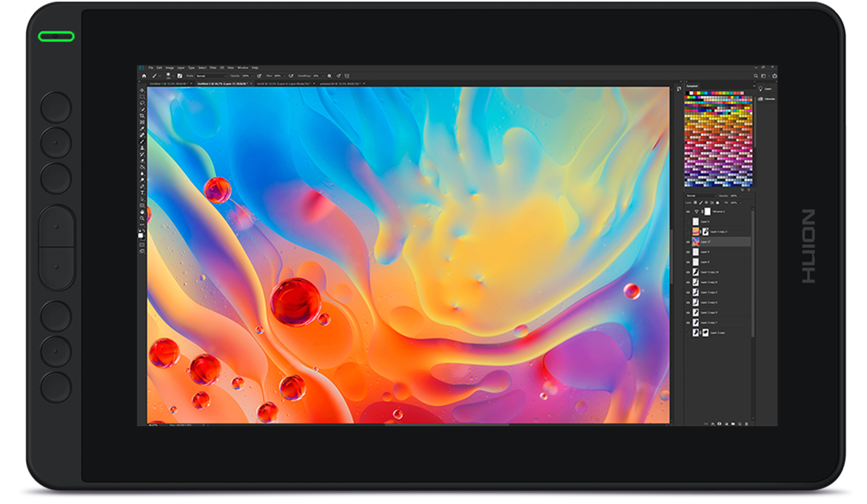Viewport: 867px width, 504px height.
Task: Click the Link layers button
Action: (x=706, y=423)
